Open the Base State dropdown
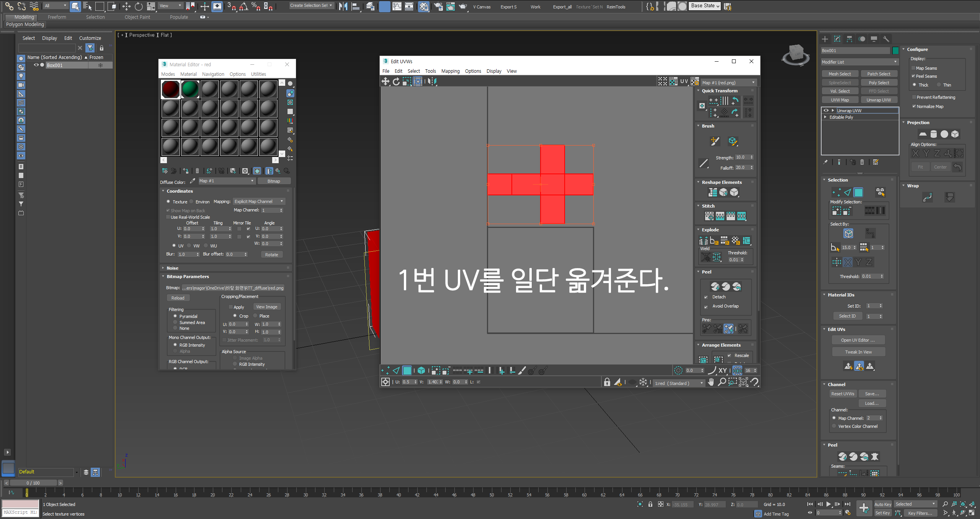Screen dimensions: 980x519 (704, 6)
